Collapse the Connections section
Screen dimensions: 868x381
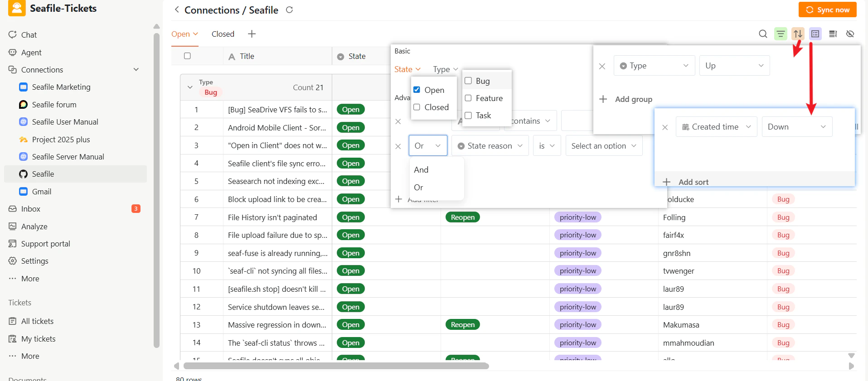click(136, 70)
